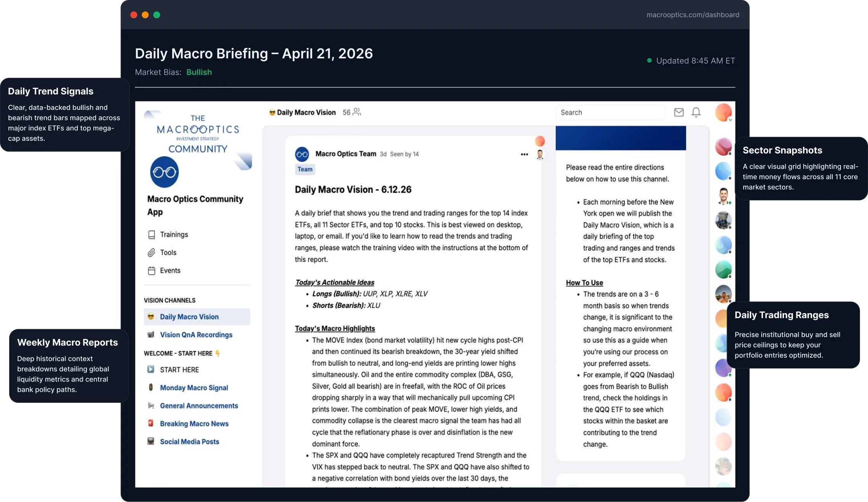Open Vision QnA Recordings channel
The image size is (868, 502).
pyautogui.click(x=197, y=335)
